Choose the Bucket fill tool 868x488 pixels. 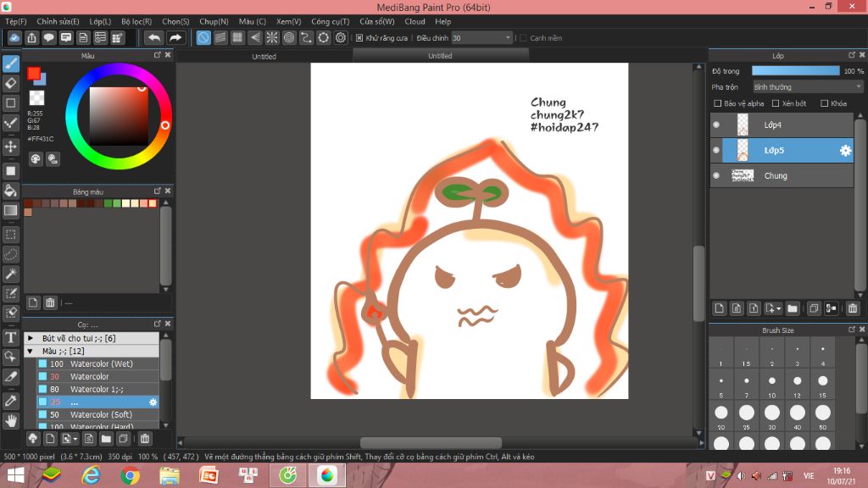pos(11,191)
